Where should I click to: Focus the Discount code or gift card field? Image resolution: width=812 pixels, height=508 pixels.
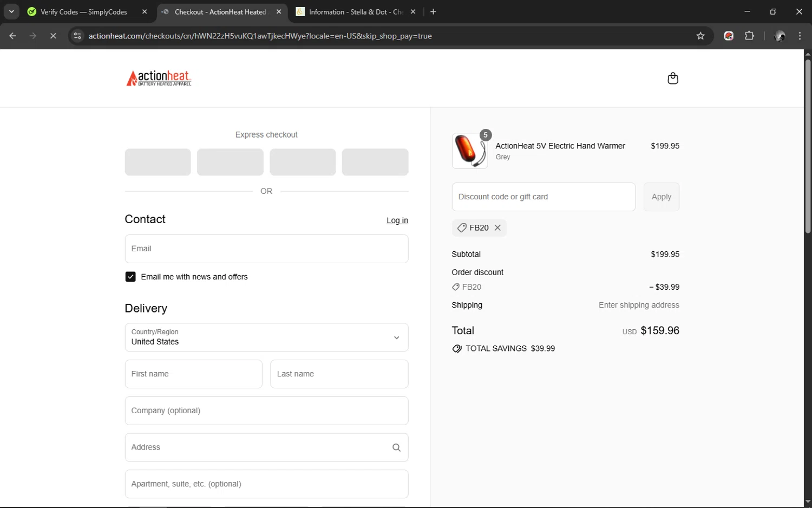tap(543, 197)
